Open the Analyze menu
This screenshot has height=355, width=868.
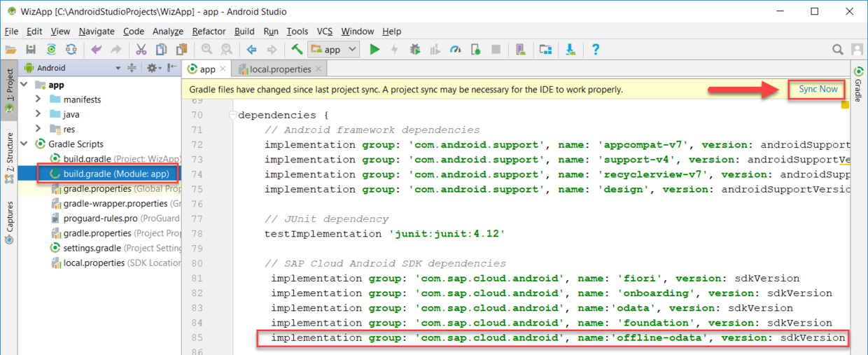point(168,32)
